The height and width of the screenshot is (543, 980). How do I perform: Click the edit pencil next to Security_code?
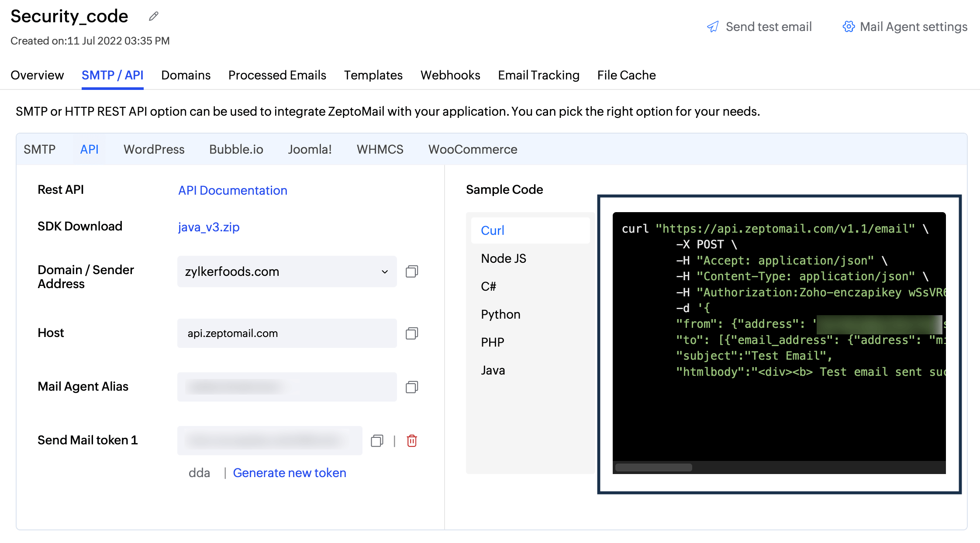(x=153, y=17)
